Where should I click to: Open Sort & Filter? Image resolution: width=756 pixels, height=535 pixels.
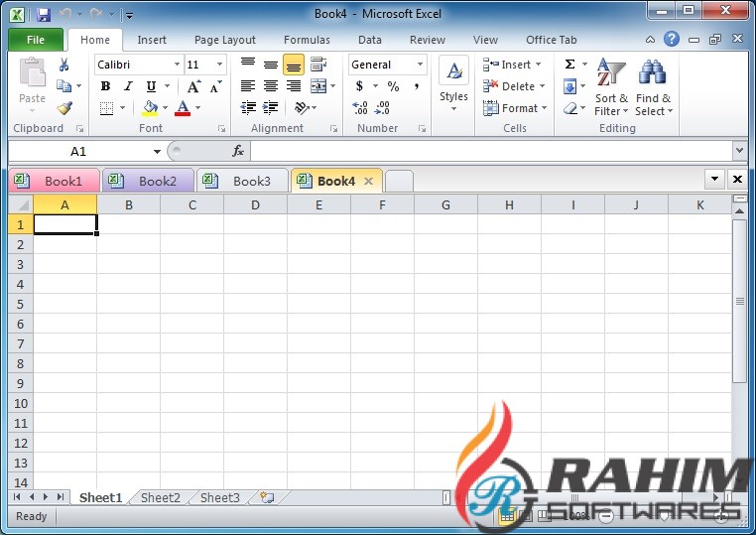pos(611,87)
